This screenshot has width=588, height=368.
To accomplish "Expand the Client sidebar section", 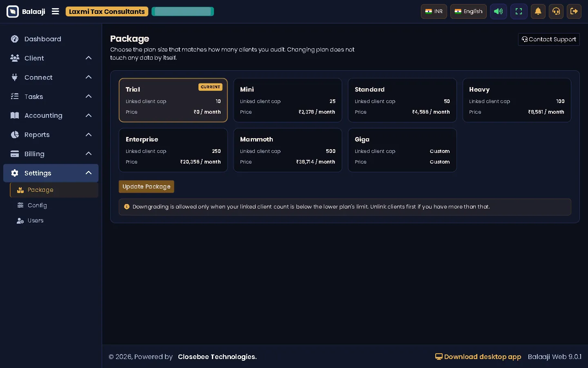I will pos(51,58).
